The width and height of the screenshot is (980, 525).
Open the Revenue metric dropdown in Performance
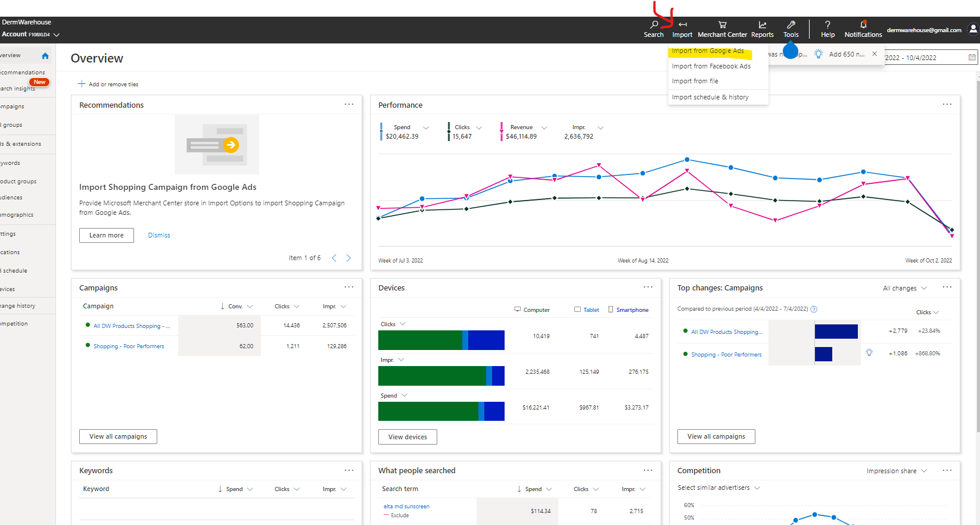(x=544, y=127)
